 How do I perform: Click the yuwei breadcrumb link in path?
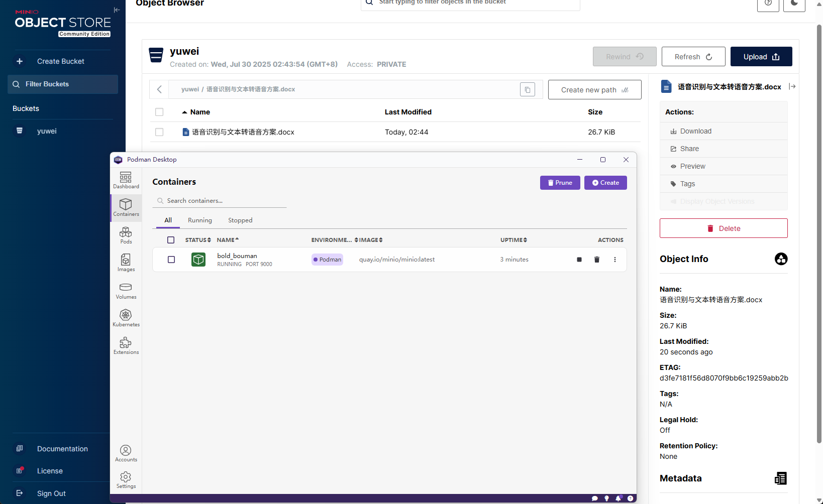[190, 89]
